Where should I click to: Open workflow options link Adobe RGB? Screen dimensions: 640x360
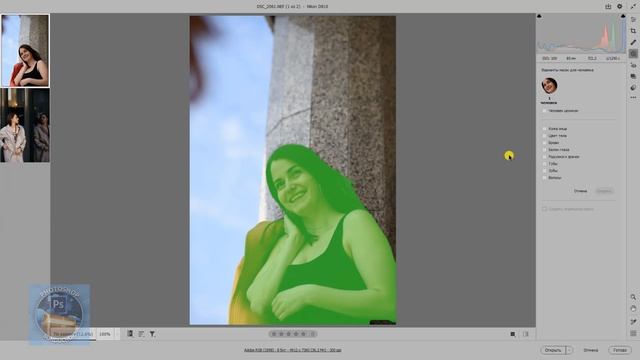293,350
